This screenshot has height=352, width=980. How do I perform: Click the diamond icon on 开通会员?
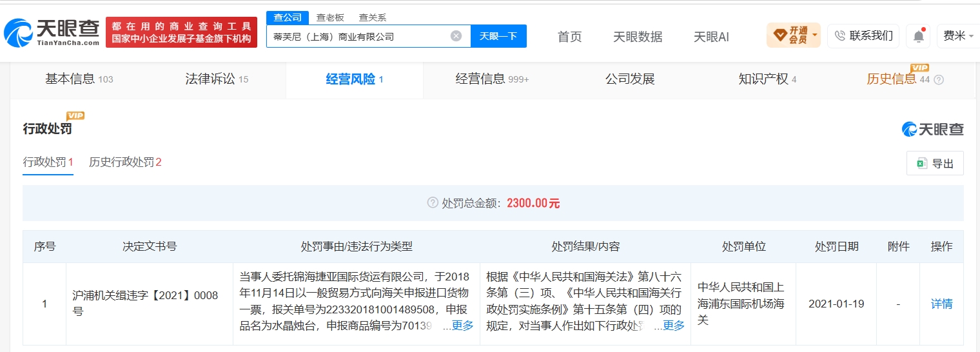pyautogui.click(x=779, y=35)
